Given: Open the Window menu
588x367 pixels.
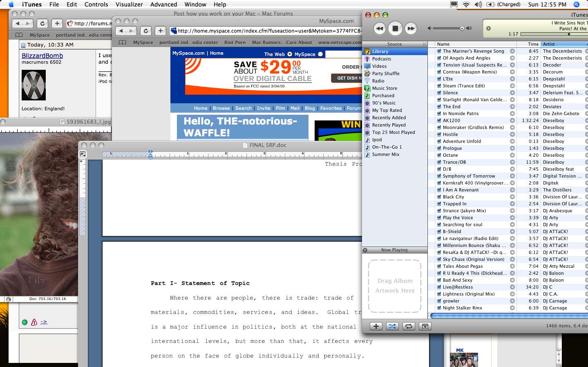Looking at the screenshot, I should [x=195, y=4].
